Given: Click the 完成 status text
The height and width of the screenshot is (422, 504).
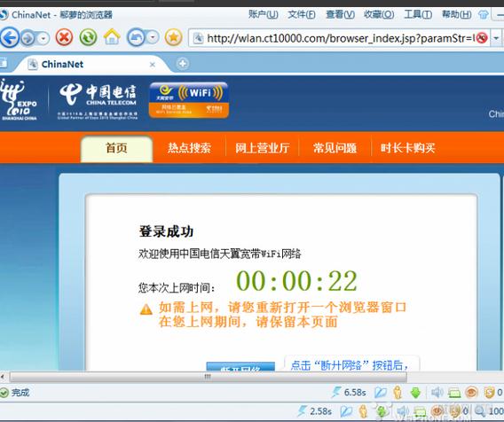Looking at the screenshot, I should pyautogui.click(x=20, y=393).
